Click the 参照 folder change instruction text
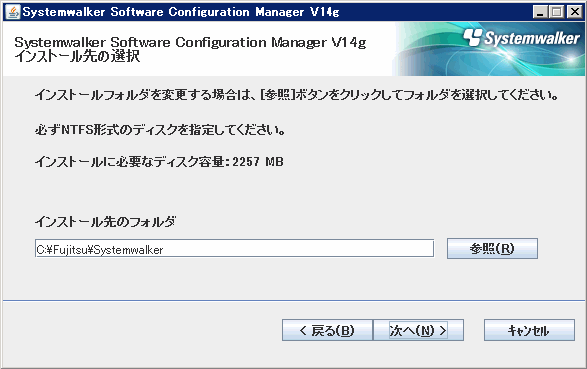The image size is (587, 369). (296, 95)
